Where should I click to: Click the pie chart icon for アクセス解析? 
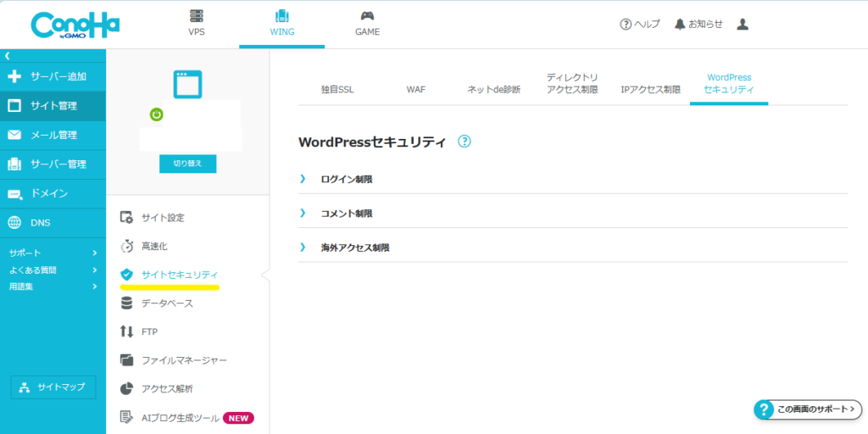pos(127,388)
